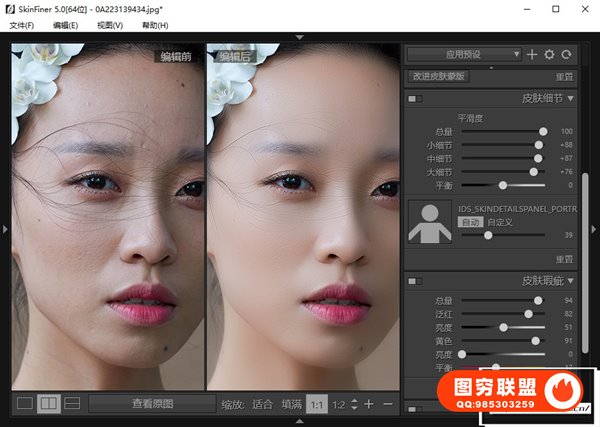The height and width of the screenshot is (427, 600).
Task: Zoom out with the minus icon
Action: tap(388, 404)
